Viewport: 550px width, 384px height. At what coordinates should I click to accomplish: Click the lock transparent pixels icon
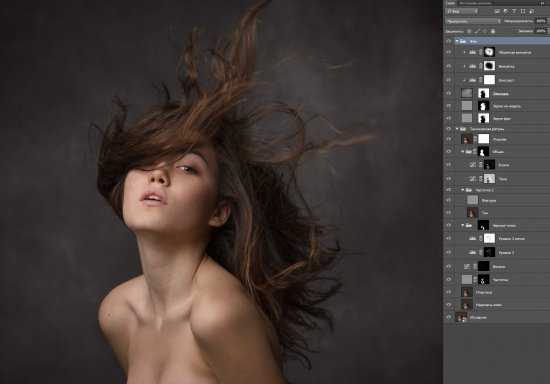(469, 31)
